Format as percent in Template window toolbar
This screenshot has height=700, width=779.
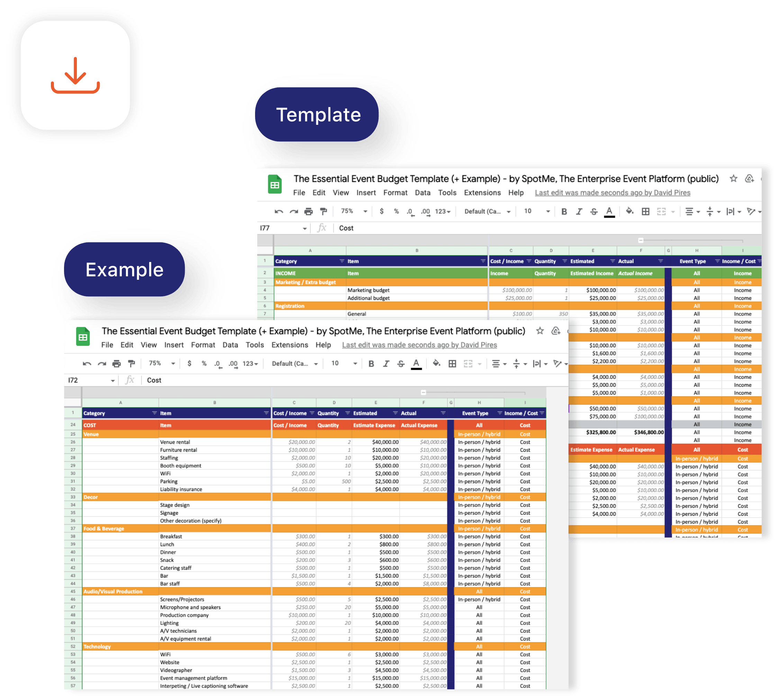397,212
